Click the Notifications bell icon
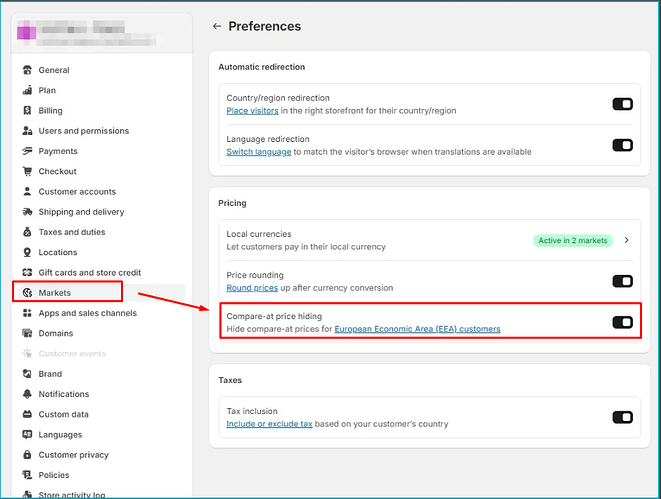Screen dimensions: 661x499 coord(27,394)
